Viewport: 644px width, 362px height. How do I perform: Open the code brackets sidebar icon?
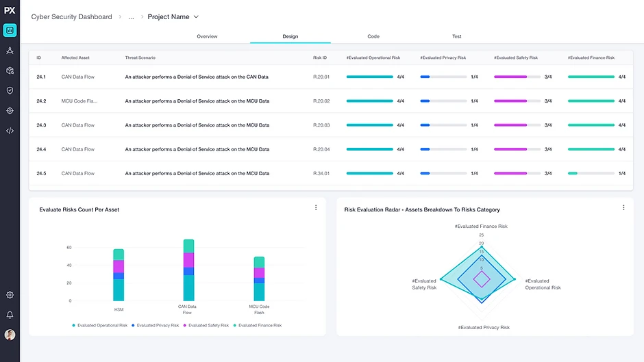click(10, 131)
